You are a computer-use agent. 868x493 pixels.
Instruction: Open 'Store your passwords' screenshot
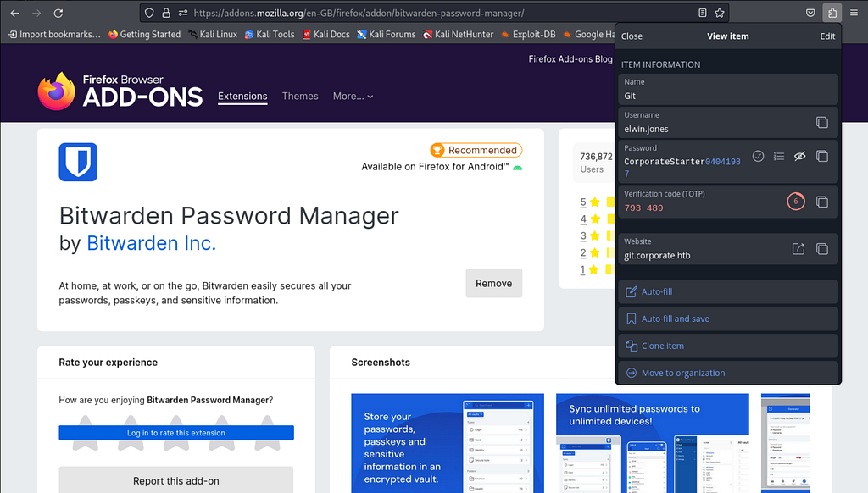[448, 443]
